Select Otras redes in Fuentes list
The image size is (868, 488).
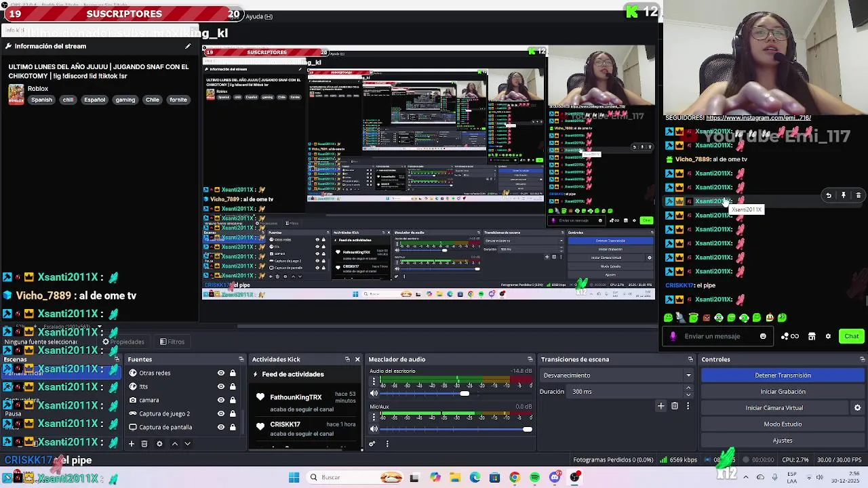pyautogui.click(x=155, y=373)
